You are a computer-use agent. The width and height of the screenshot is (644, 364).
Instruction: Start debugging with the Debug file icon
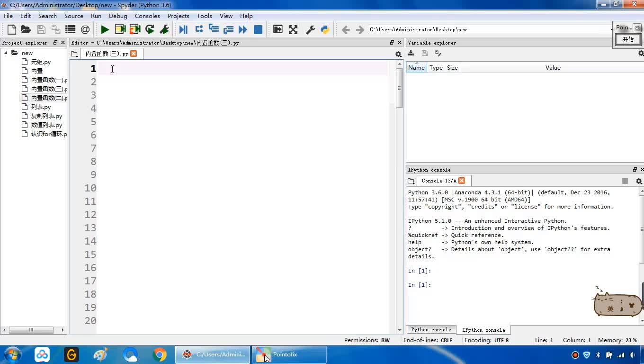point(183,29)
